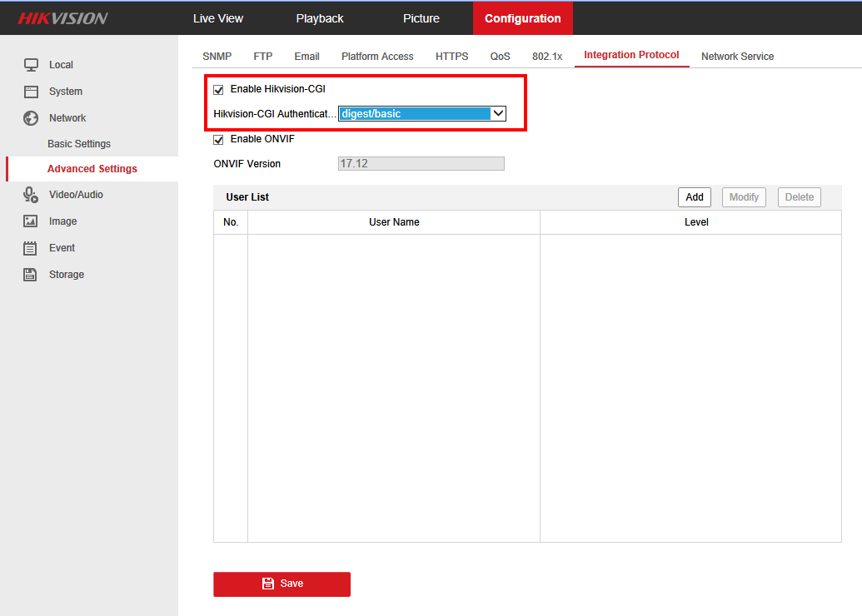Select Basic Settings under Network
Viewport: 862px width, 616px height.
[79, 143]
